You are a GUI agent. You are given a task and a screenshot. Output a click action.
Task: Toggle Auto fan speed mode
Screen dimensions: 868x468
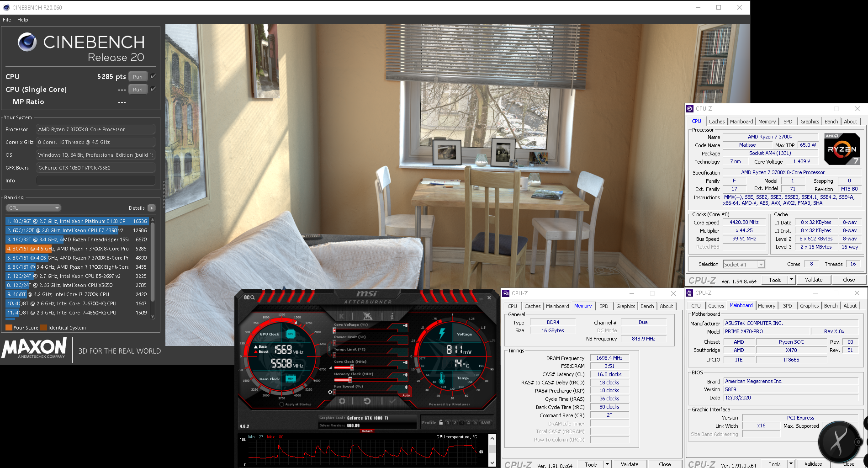click(x=406, y=395)
